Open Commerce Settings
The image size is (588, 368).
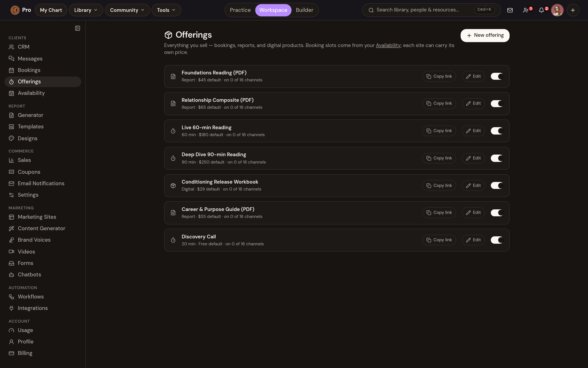point(43,195)
